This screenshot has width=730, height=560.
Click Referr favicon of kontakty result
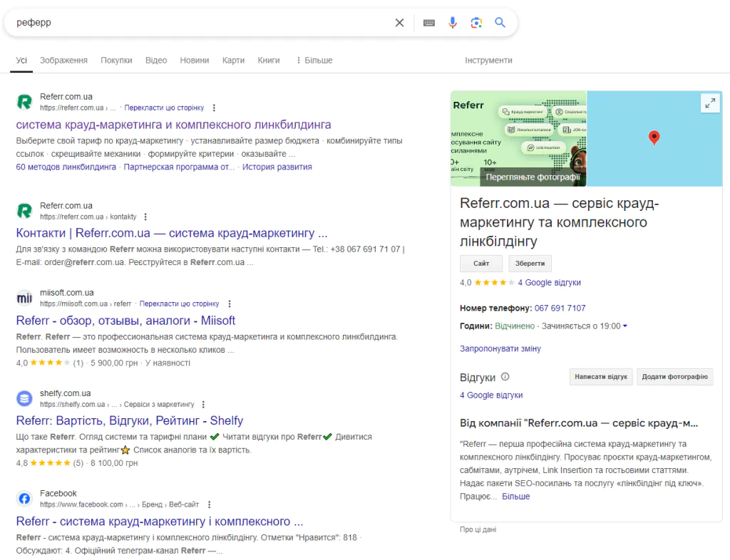pyautogui.click(x=24, y=211)
